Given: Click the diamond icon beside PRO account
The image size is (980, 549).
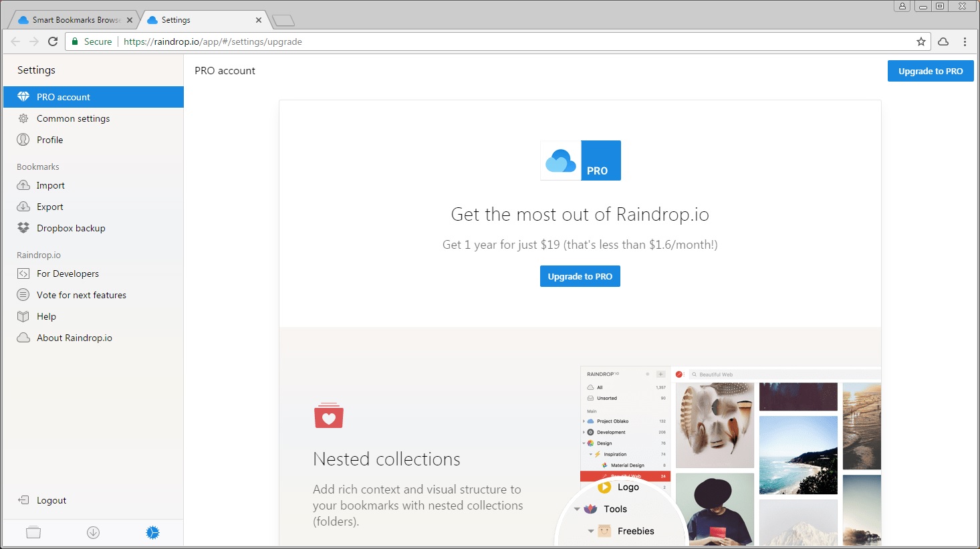Looking at the screenshot, I should click(x=23, y=97).
